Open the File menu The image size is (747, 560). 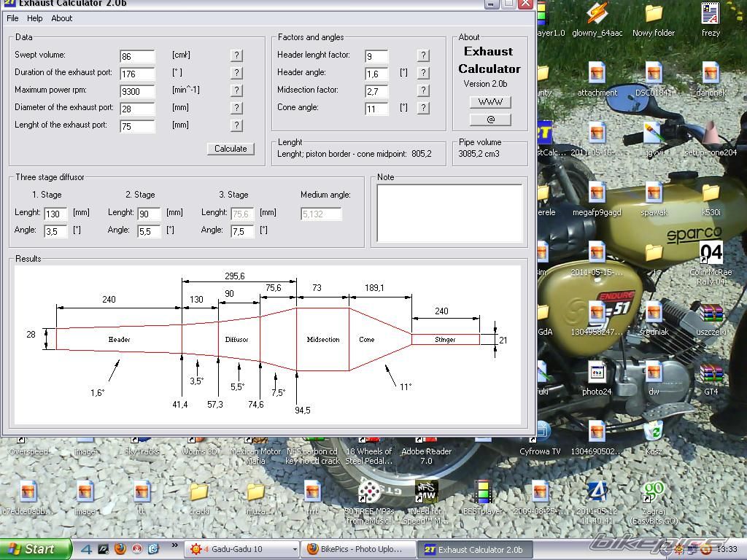point(12,18)
